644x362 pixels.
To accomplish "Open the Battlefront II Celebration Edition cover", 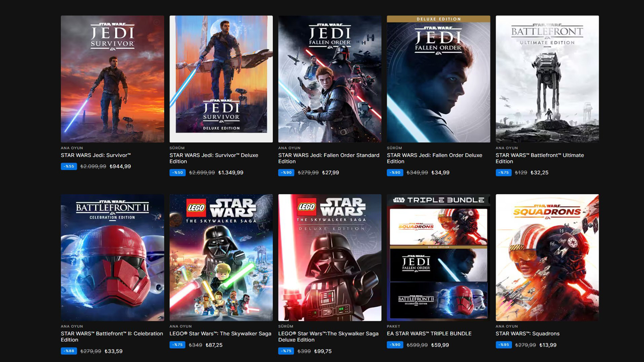I will click(112, 257).
